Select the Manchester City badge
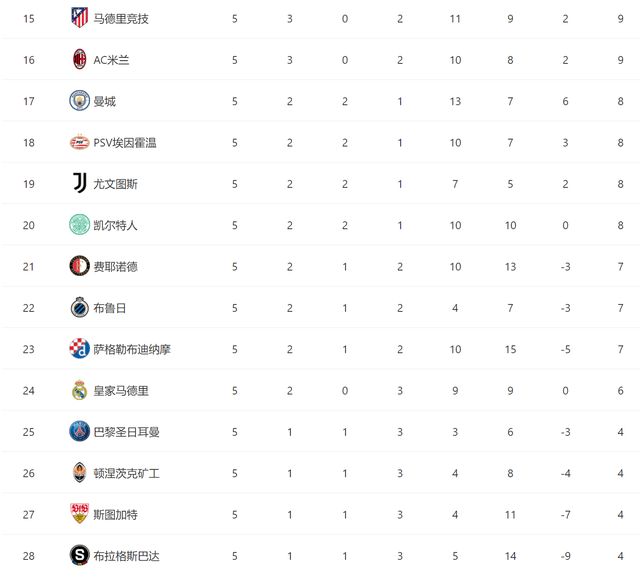Screen dimensions: 640x575 [x=79, y=101]
